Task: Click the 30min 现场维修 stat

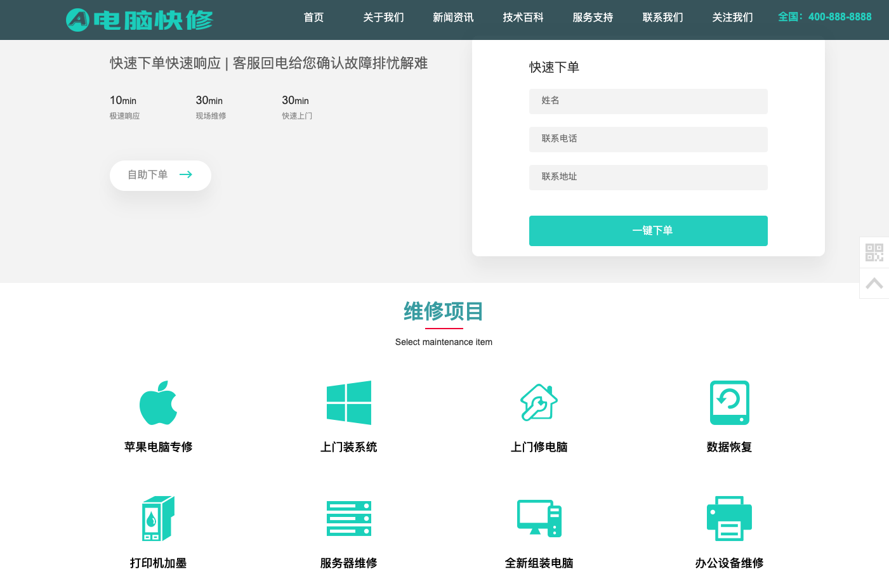Action: coord(211,107)
